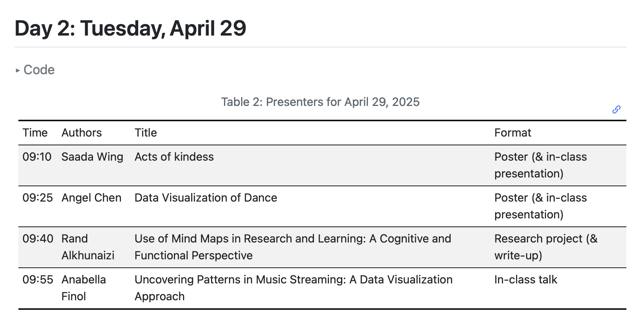Click the Rand Alkhunaizi author cell

pyautogui.click(x=88, y=247)
